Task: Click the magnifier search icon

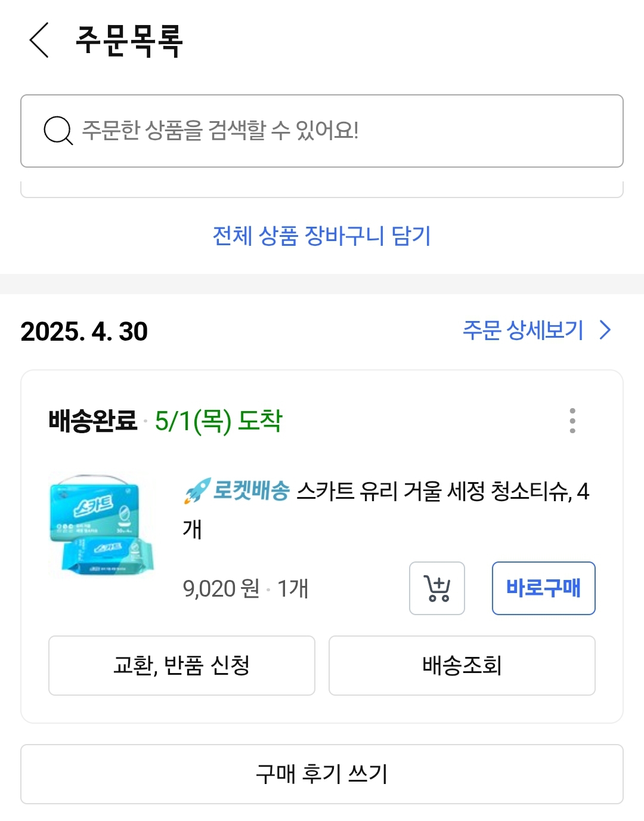Action: tap(58, 130)
